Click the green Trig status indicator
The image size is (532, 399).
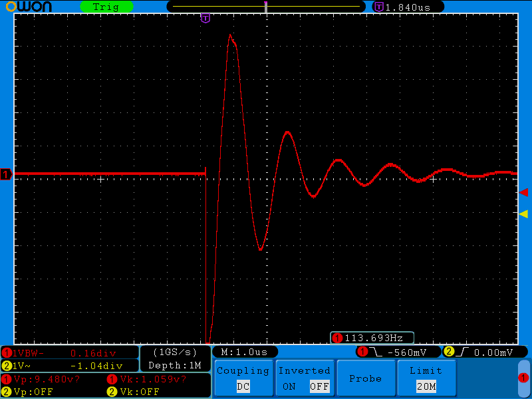point(106,7)
